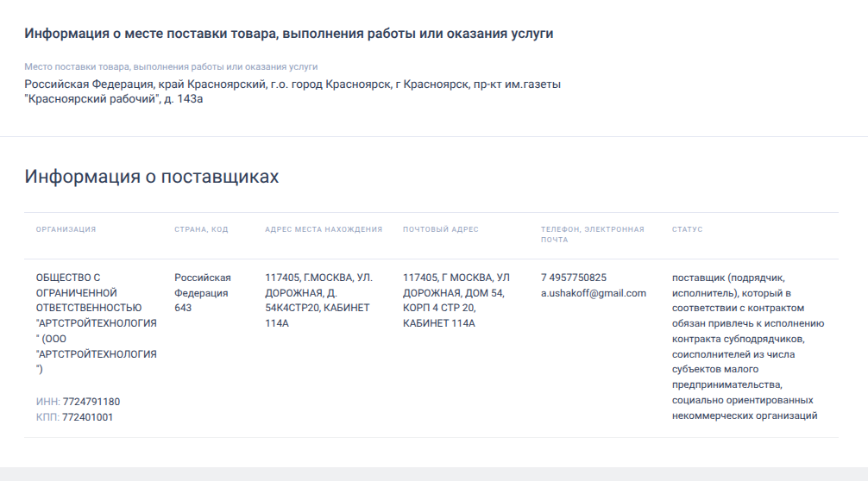Click the КПП value 772401001
This screenshot has width=868, height=481.
(x=87, y=417)
